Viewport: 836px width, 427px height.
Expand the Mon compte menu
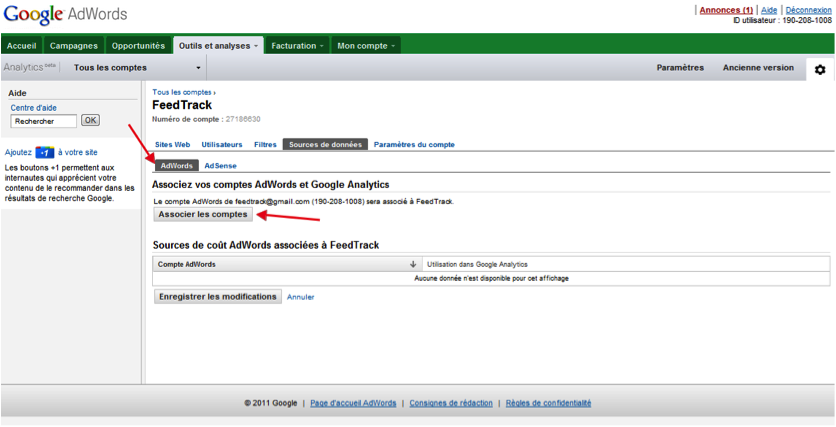click(x=366, y=46)
